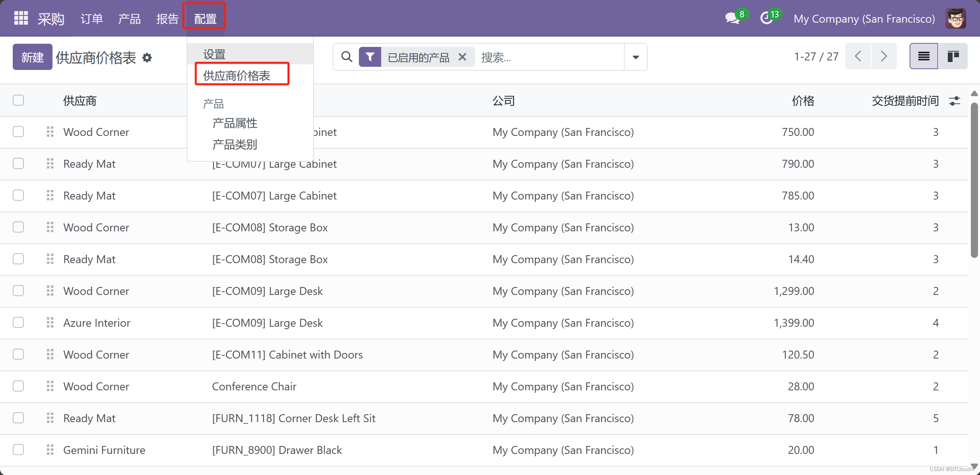Click the 新建 button
Image resolution: width=980 pixels, height=475 pixels.
[32, 57]
